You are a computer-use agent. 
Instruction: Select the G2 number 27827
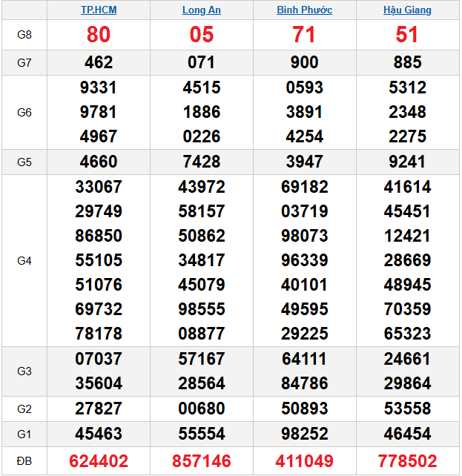click(99, 409)
